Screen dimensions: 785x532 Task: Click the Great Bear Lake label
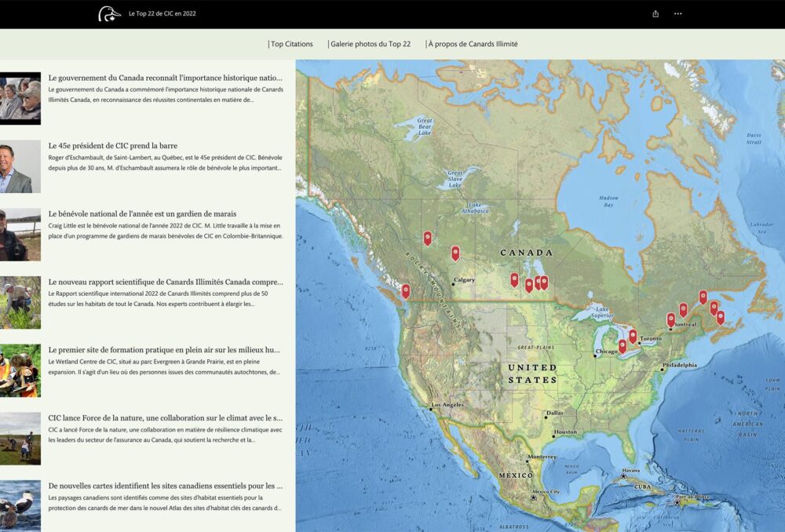pyautogui.click(x=425, y=126)
